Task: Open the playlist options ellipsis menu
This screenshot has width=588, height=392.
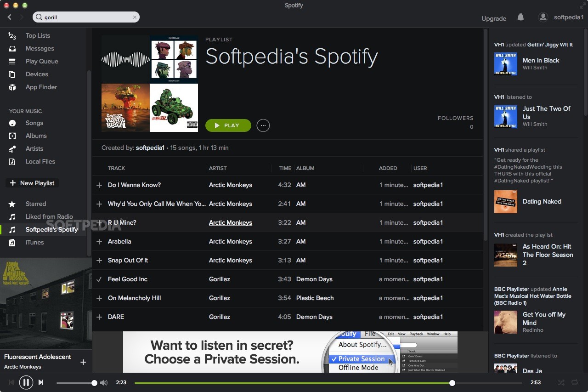Action: [x=263, y=125]
